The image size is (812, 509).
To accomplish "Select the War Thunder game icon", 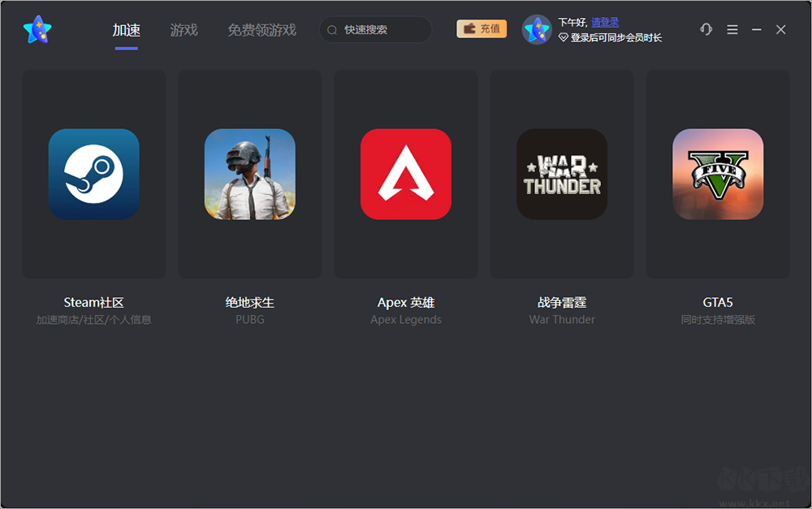I will point(562,174).
